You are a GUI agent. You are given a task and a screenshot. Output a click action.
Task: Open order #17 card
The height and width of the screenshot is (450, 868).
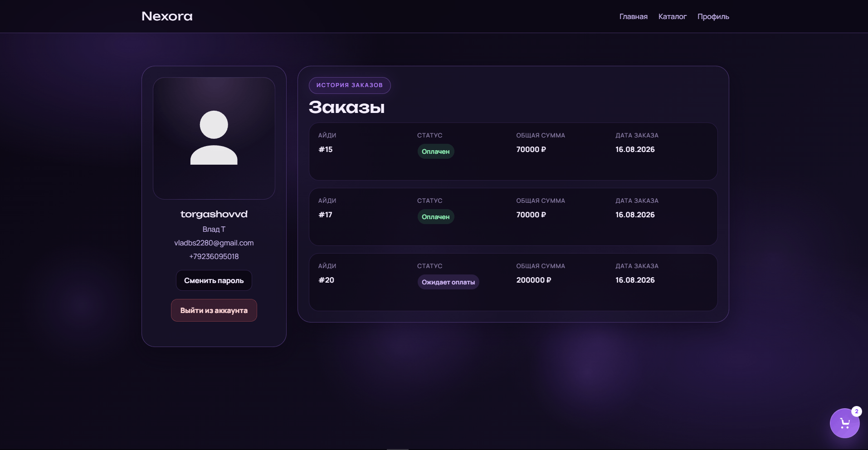(513, 217)
